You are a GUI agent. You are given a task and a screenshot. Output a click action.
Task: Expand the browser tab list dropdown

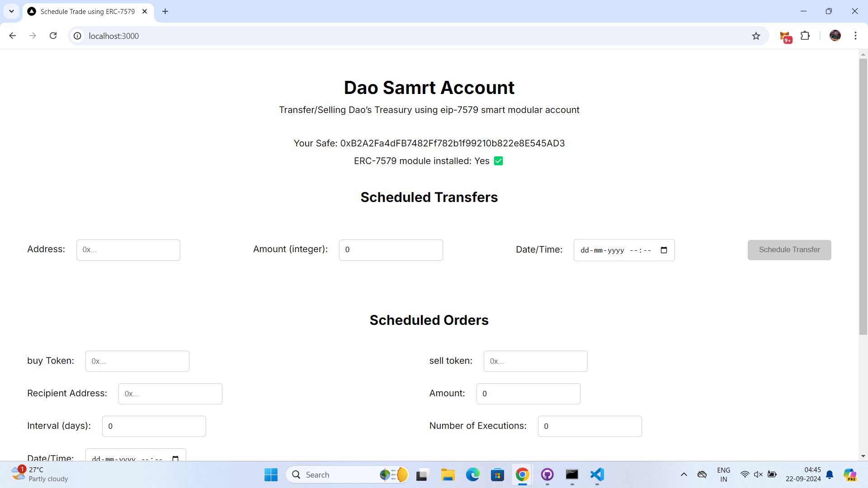(x=11, y=11)
